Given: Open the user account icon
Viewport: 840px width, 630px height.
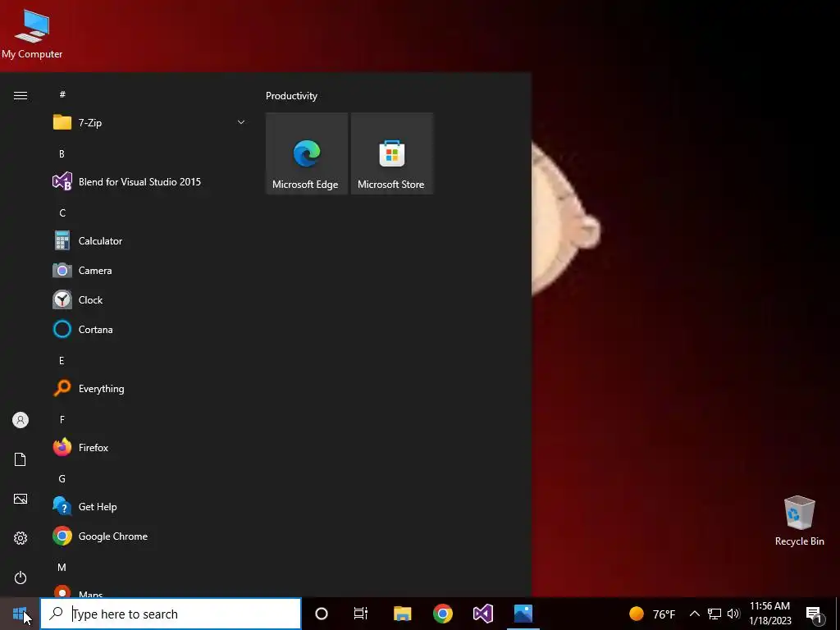Looking at the screenshot, I should coord(21,420).
